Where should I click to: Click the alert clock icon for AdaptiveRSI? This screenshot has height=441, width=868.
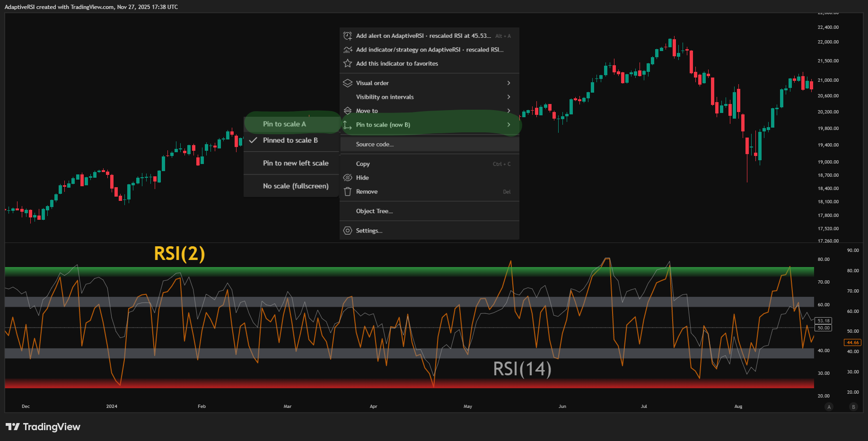[x=348, y=36]
